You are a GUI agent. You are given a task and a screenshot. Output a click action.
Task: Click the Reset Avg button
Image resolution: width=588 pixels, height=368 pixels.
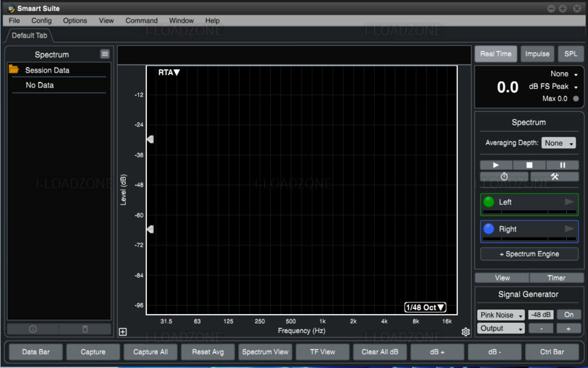pyautogui.click(x=208, y=352)
